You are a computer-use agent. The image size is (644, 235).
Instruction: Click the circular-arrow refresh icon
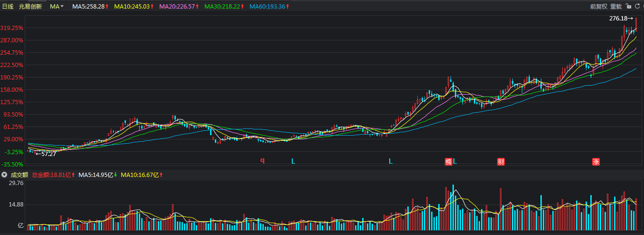click(638, 6)
